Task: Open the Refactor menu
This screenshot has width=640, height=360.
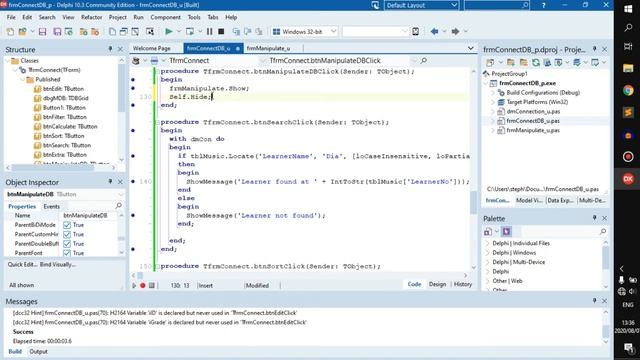Action: 91,17
